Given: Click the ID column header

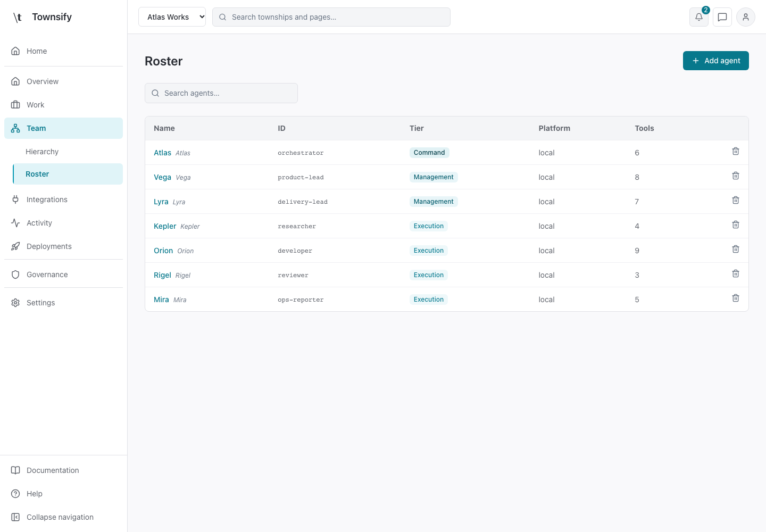Looking at the screenshot, I should [281, 128].
